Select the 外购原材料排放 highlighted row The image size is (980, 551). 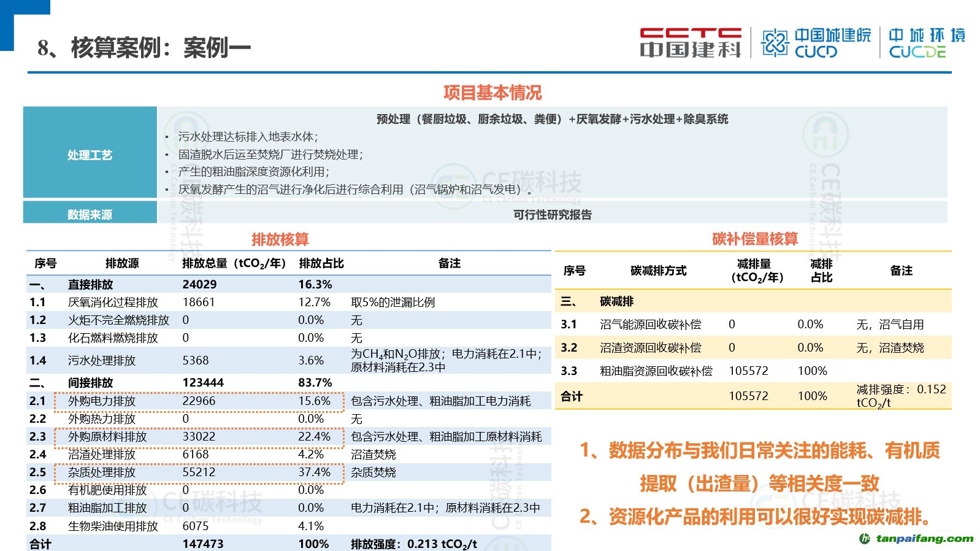tap(199, 437)
